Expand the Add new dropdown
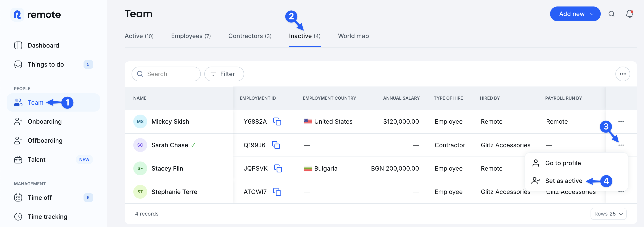 pos(575,14)
